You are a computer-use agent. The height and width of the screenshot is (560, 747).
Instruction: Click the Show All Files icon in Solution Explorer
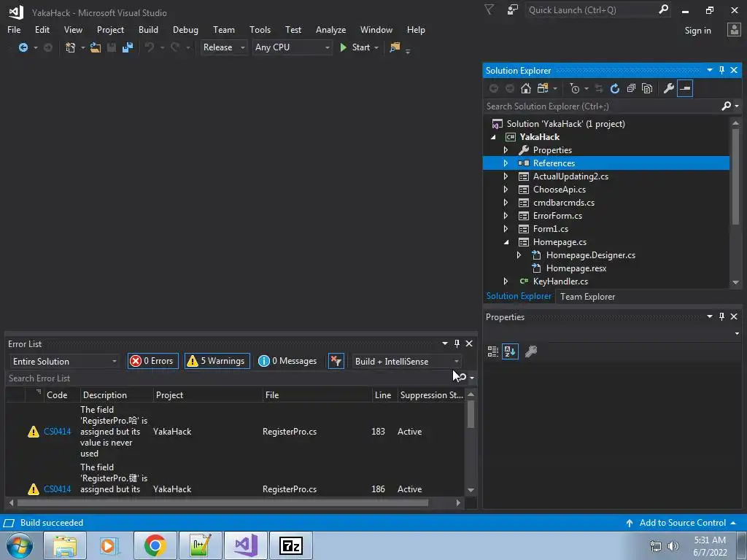[x=647, y=88]
